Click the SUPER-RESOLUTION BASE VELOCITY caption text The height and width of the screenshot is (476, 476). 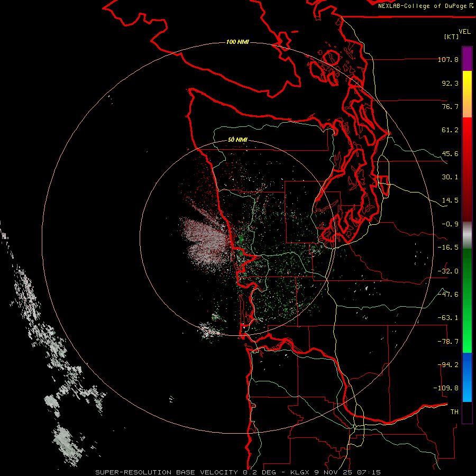pos(167,472)
